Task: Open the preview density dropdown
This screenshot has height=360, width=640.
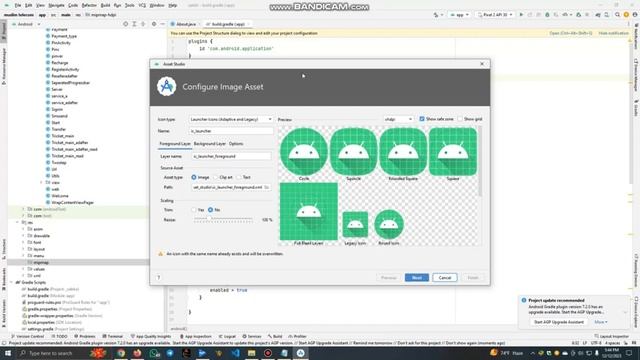Action: click(x=398, y=119)
